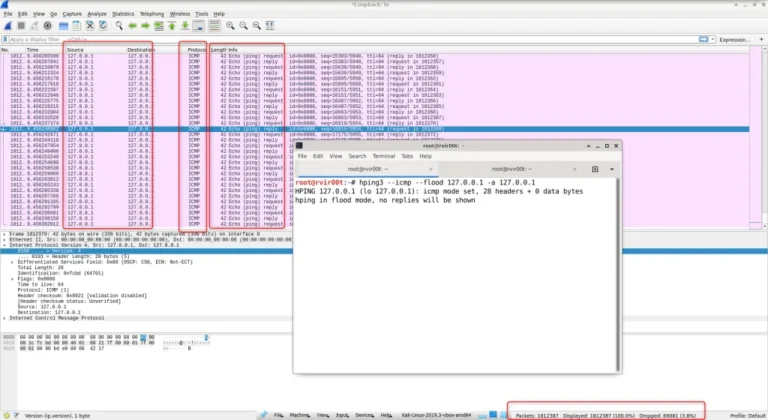Open the Statistics menu
The width and height of the screenshot is (768, 420).
pyautogui.click(x=123, y=14)
